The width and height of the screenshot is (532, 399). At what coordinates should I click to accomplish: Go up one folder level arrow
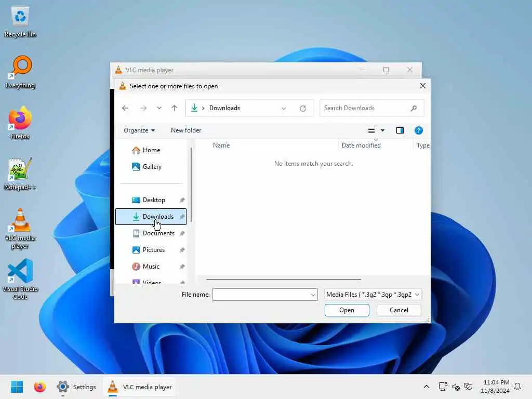[175, 108]
